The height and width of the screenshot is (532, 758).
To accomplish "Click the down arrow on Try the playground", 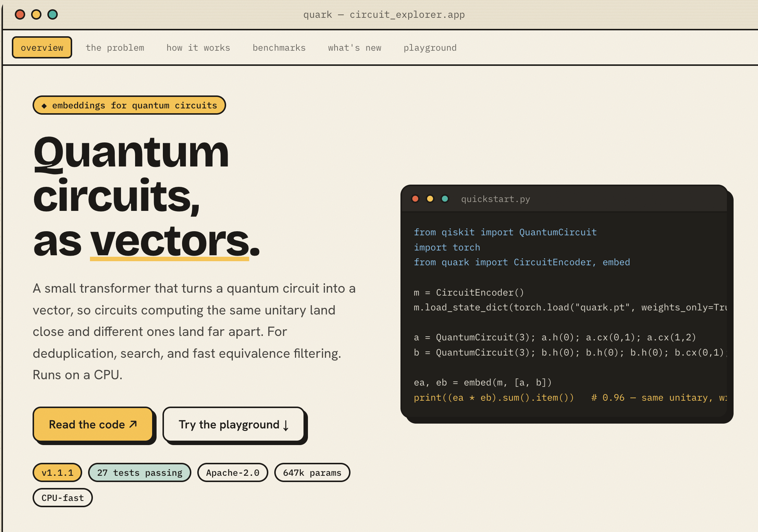I will pos(286,425).
